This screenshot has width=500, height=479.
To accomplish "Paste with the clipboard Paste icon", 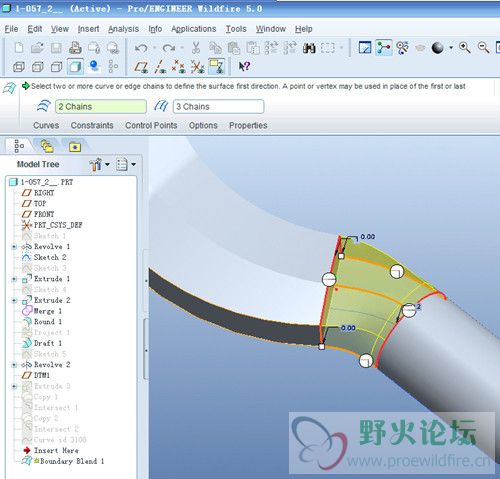I will pos(234,48).
